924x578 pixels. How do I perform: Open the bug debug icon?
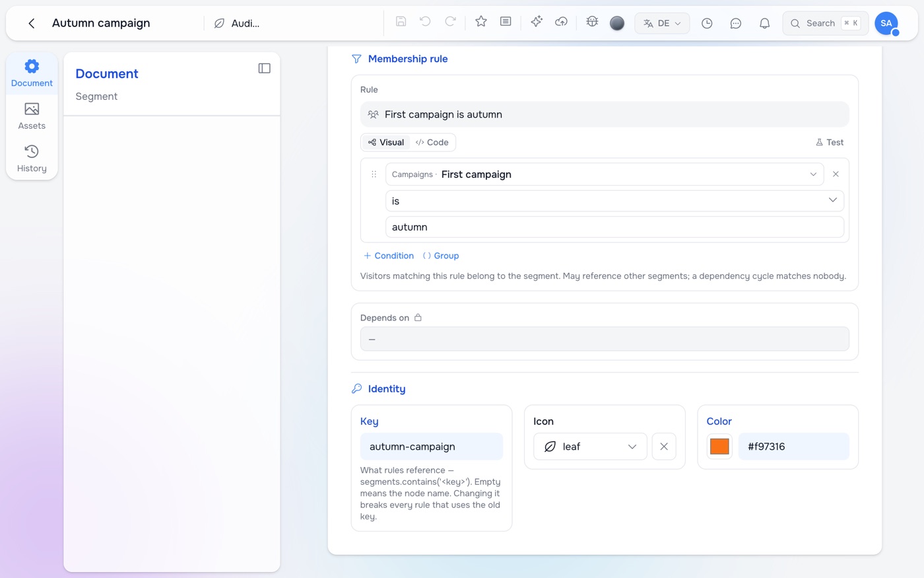[592, 21]
